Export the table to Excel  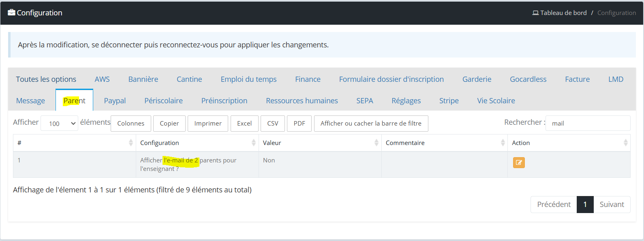pos(244,124)
